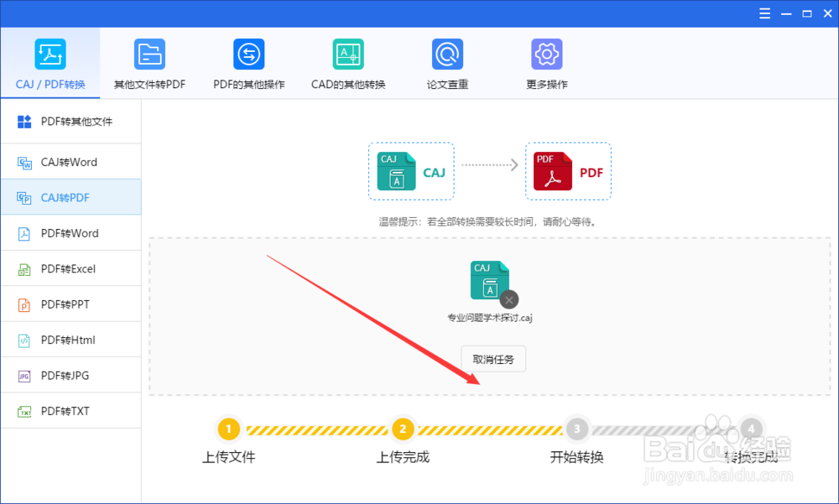Remove 专业问题学术探讨.caj from the queue

508,299
